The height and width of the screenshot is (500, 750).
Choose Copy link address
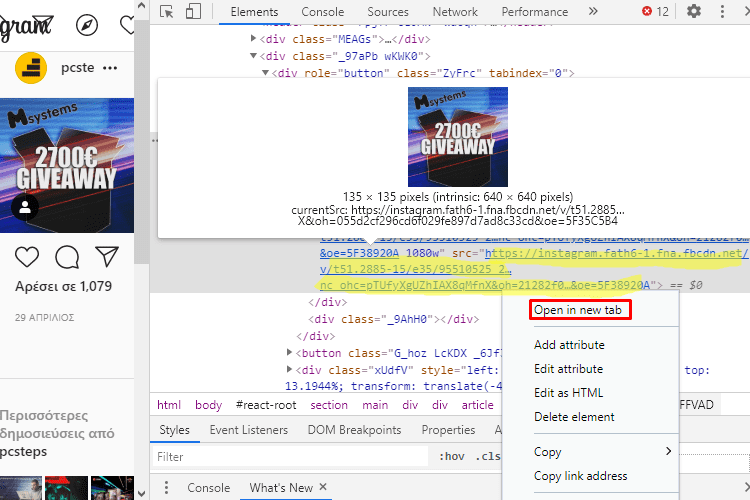point(580,476)
